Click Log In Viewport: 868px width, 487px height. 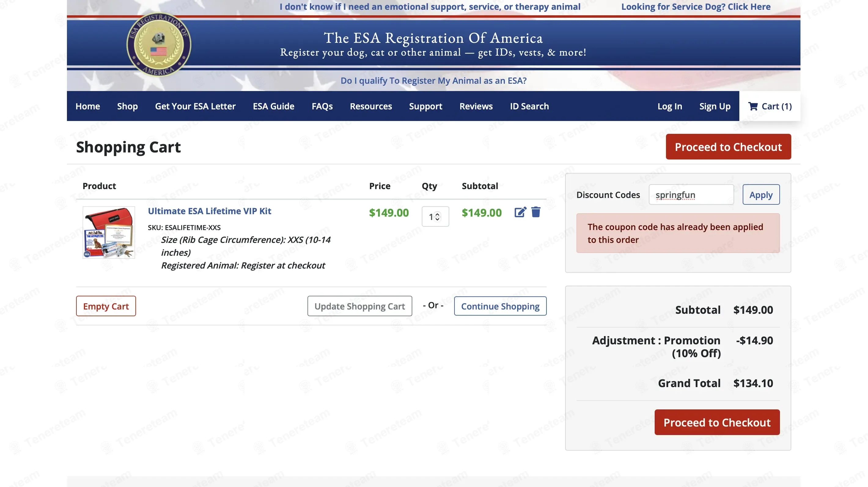[x=670, y=106]
